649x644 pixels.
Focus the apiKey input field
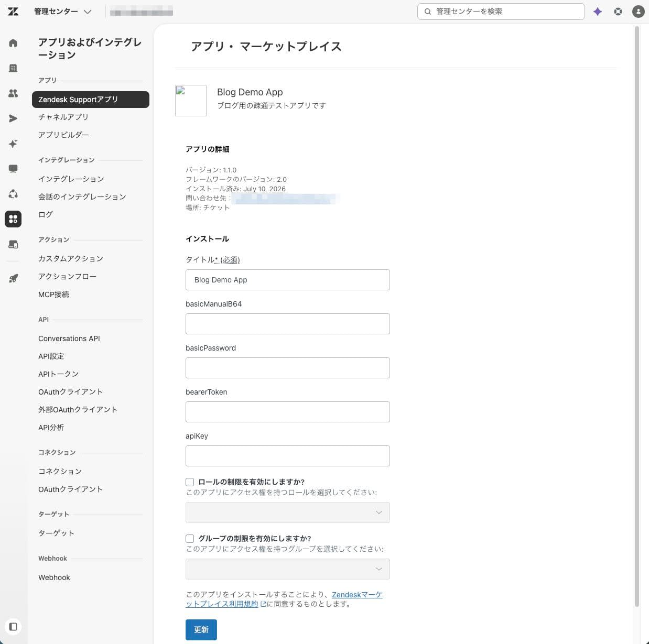[x=288, y=456]
